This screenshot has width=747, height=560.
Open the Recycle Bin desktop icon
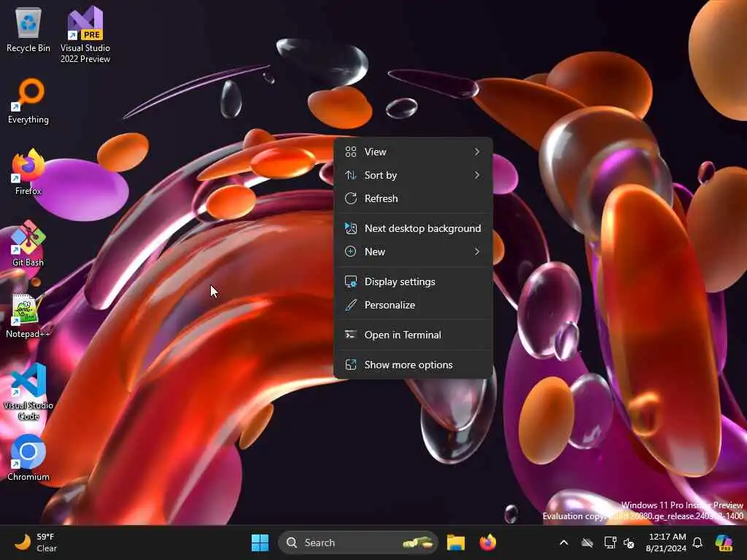pos(28,30)
